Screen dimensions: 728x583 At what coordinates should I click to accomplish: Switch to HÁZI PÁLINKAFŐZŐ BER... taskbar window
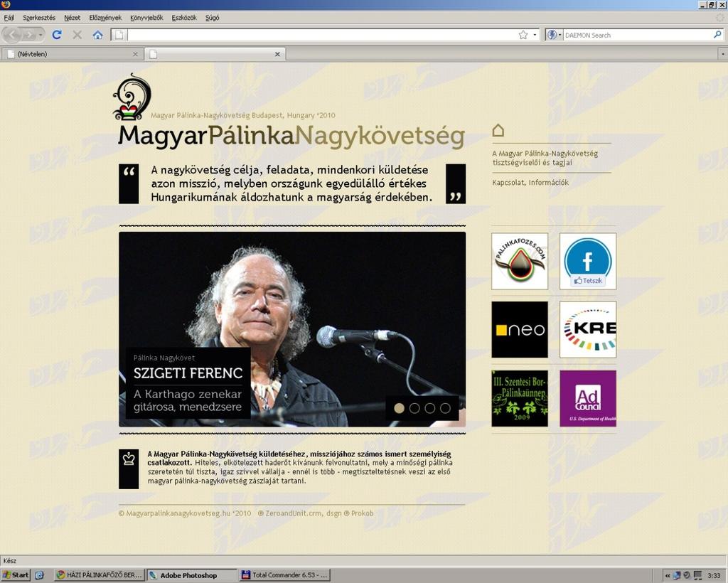100,575
